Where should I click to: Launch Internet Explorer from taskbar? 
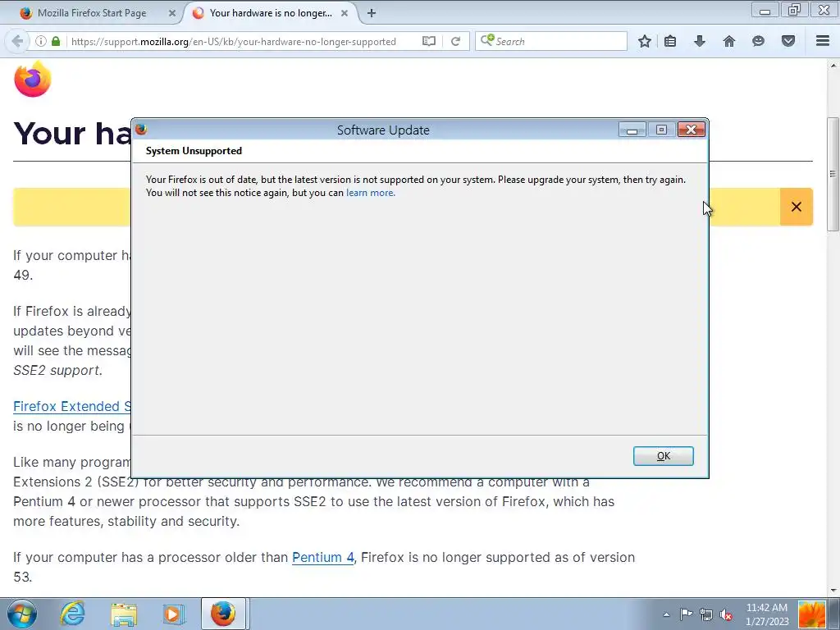coord(72,614)
